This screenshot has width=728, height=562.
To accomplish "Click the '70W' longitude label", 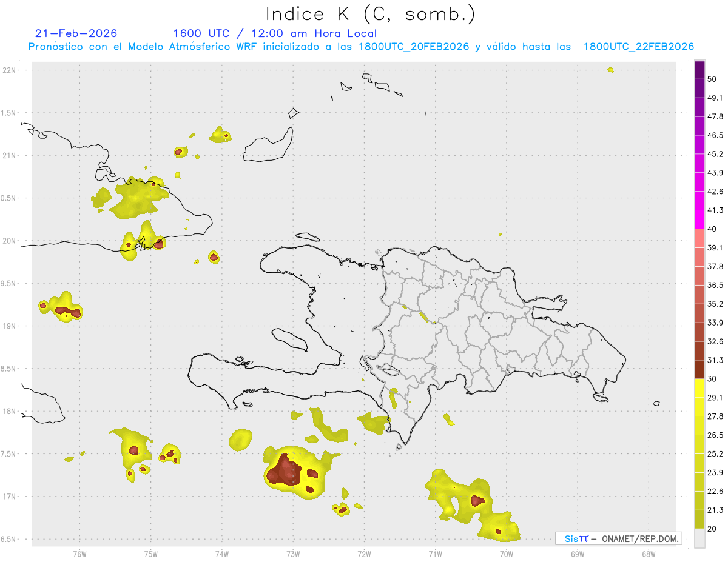I will pos(507,554).
